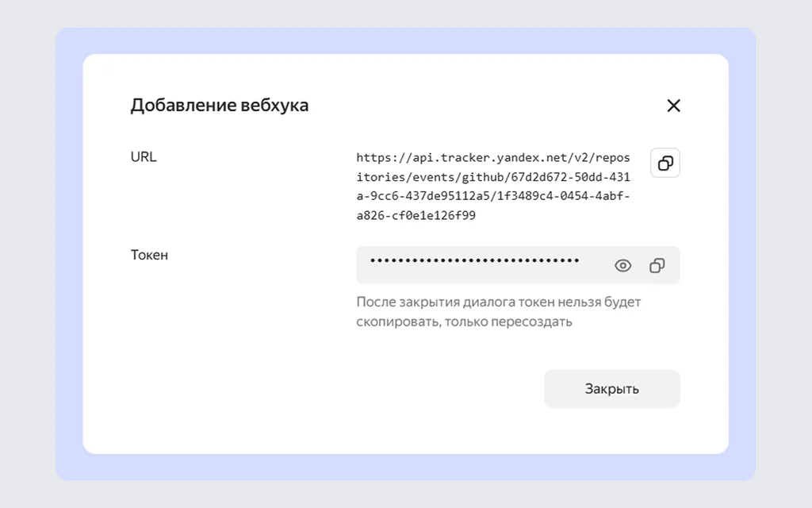Click the URL label

click(144, 156)
